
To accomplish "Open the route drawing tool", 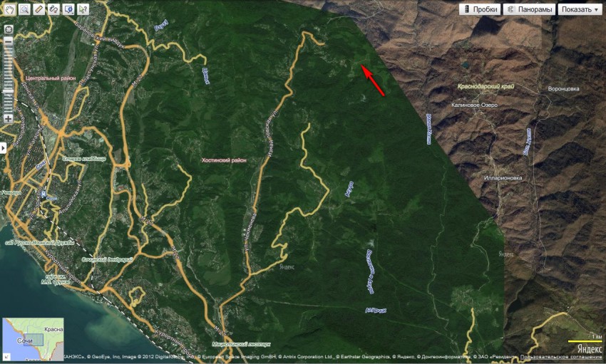I will click(x=53, y=9).
